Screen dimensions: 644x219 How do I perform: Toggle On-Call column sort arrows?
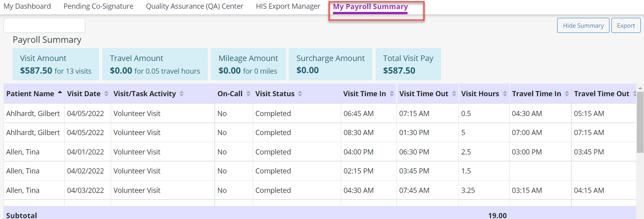click(248, 94)
